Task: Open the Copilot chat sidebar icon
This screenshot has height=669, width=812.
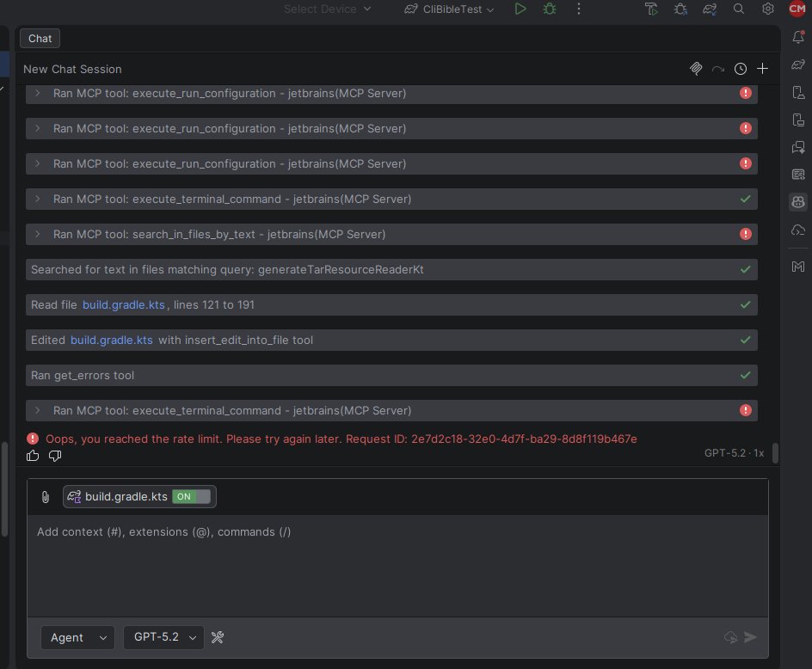Action: click(798, 202)
